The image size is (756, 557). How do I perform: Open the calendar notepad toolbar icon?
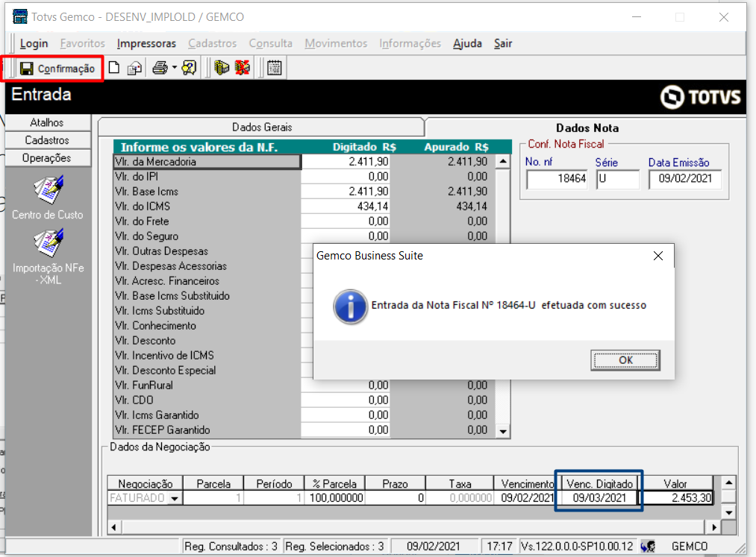click(x=275, y=68)
